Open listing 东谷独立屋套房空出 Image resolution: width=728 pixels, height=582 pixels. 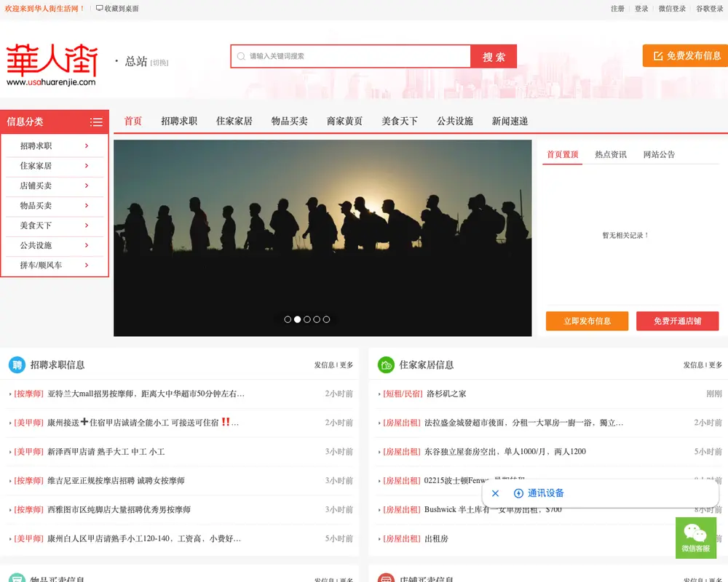click(x=505, y=452)
